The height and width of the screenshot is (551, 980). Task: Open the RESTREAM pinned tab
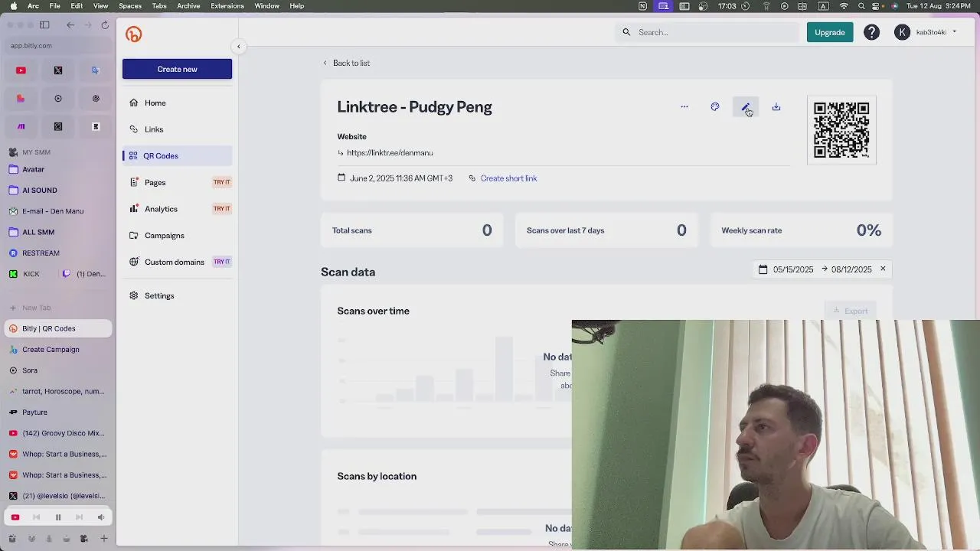click(58, 253)
